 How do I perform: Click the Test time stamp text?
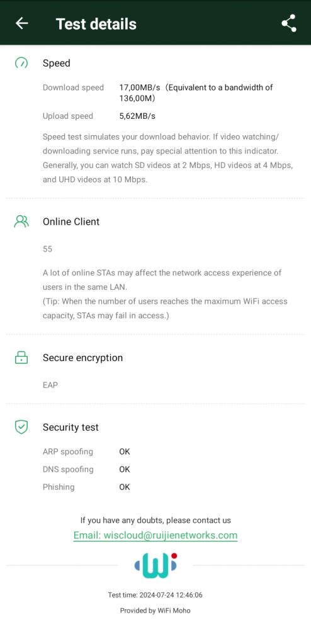155,595
